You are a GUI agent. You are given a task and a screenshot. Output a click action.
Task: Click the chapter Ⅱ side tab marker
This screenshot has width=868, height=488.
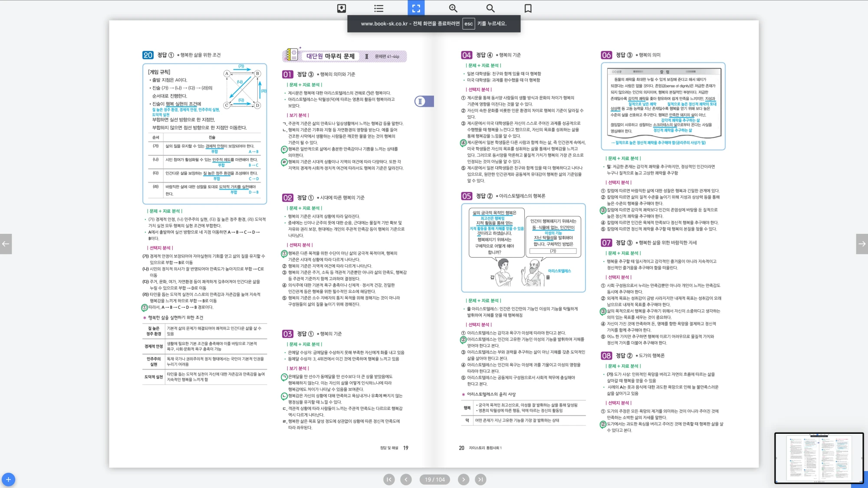coord(424,102)
